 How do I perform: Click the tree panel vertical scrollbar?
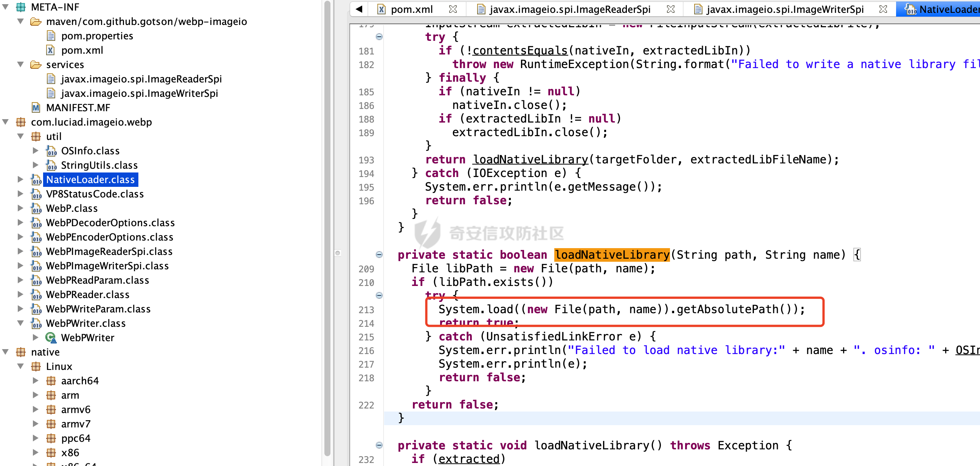coord(327,228)
